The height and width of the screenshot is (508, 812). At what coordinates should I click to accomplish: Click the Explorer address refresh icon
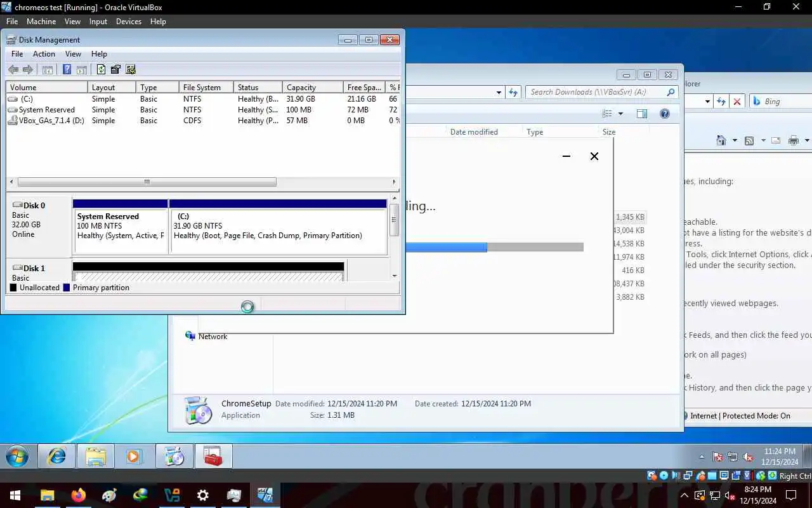(x=513, y=92)
